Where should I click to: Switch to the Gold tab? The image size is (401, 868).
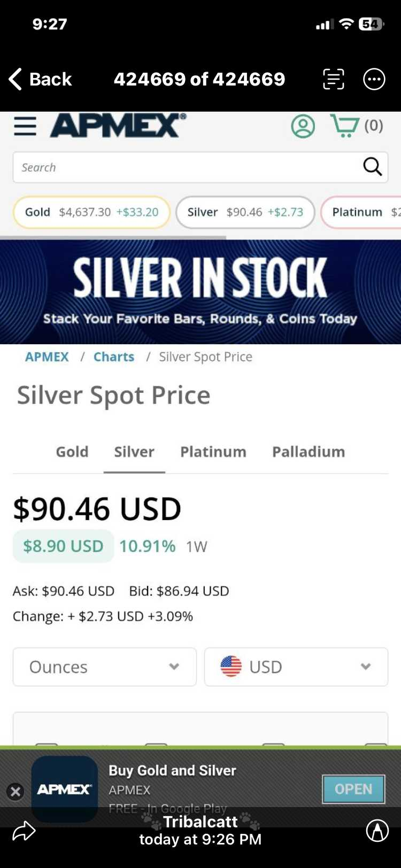[72, 452]
